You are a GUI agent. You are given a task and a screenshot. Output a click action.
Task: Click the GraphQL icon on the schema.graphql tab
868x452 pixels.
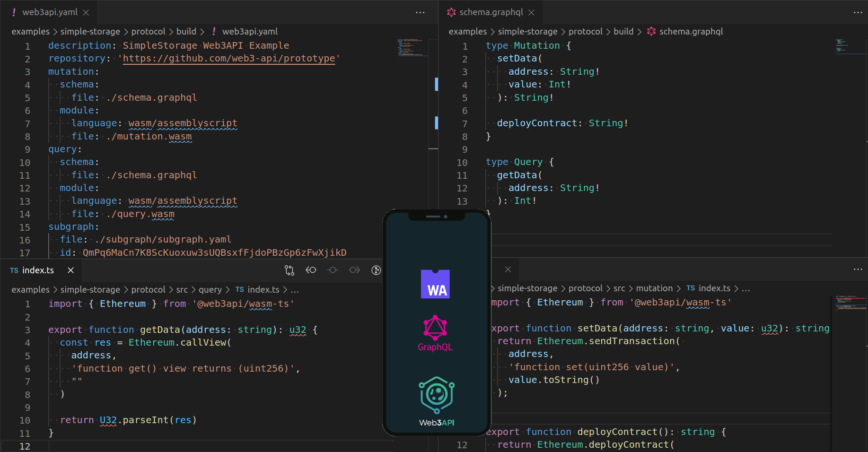[x=451, y=12]
